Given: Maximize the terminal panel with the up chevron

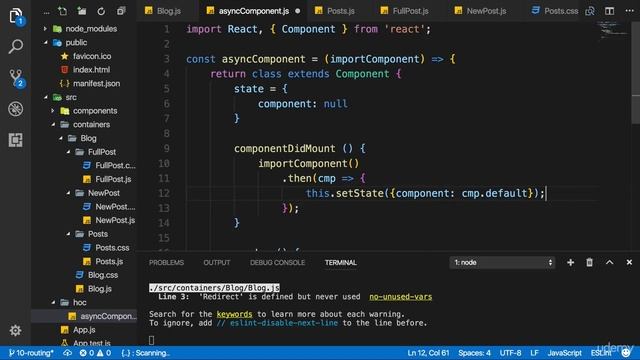Looking at the screenshot, I should pyautogui.click(x=609, y=262).
